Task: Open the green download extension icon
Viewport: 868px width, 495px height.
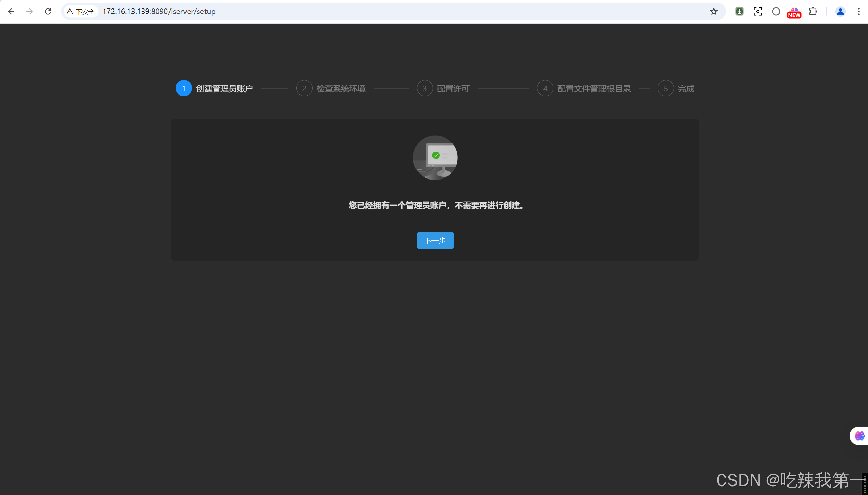Action: pos(739,12)
